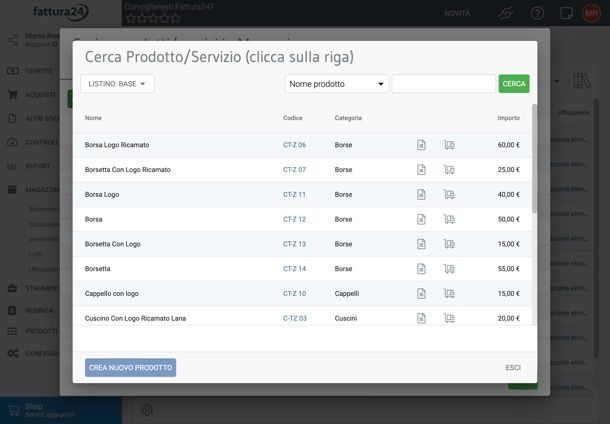Open document icon for Borsa Logo Ricamato

pos(421,145)
